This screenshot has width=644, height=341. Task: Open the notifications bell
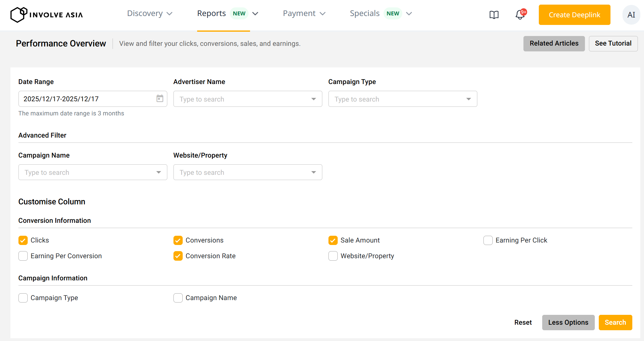tap(520, 15)
